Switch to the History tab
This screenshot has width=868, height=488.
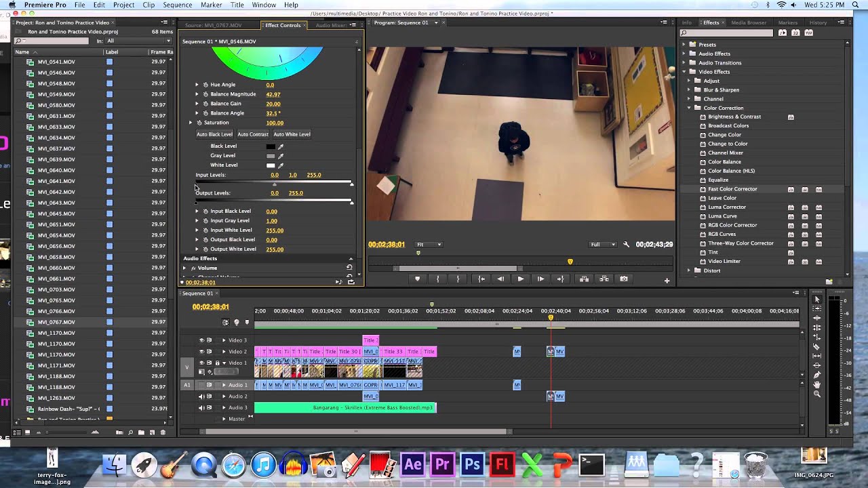(x=818, y=22)
